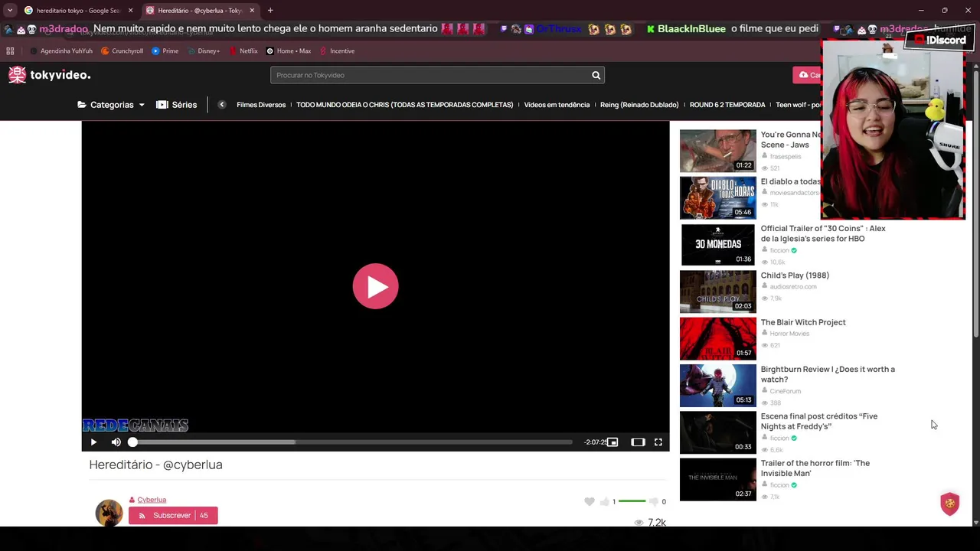The height and width of the screenshot is (551, 980).
Task: Click the Tokyvideo logo
Action: click(50, 75)
